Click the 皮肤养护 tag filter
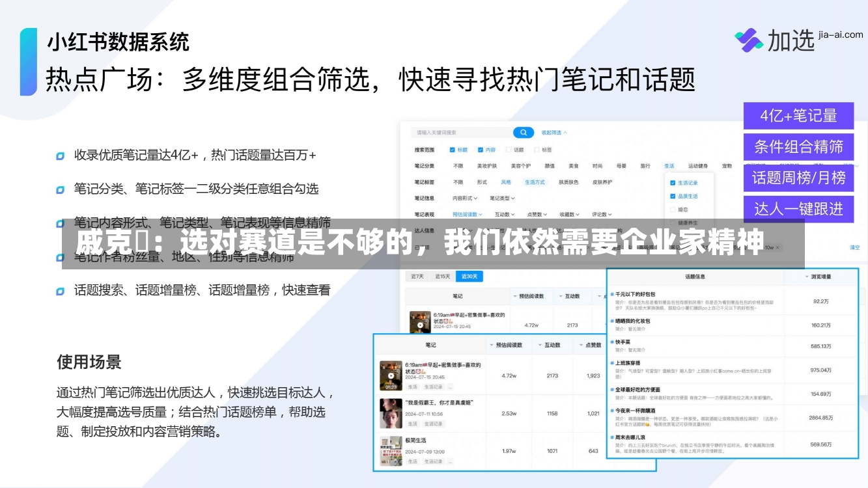The height and width of the screenshot is (488, 868). coord(602,182)
